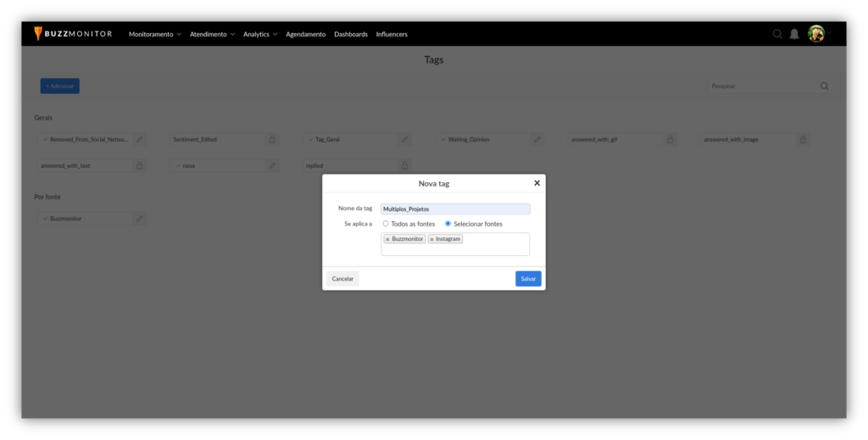
Task: Click the magnifier icon in Pesquisar field
Action: [x=824, y=86]
